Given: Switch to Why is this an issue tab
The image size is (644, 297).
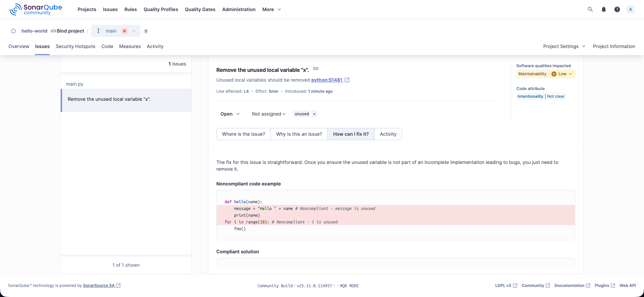Looking at the screenshot, I should pos(299,134).
